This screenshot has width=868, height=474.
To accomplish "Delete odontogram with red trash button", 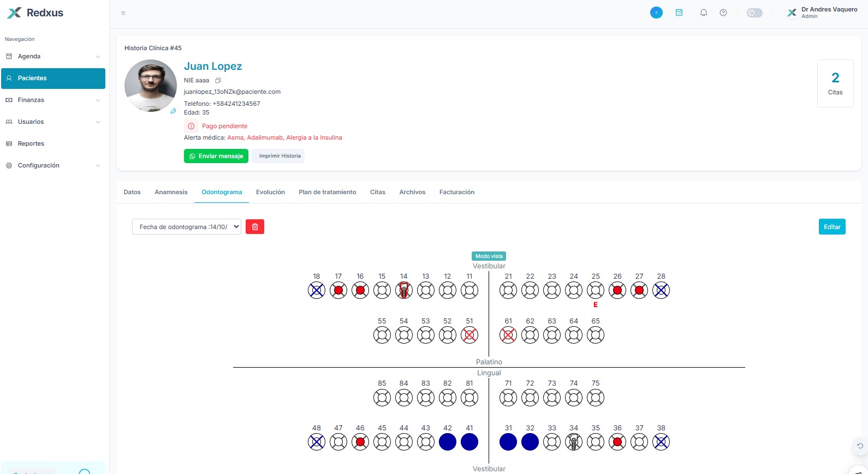I will (255, 227).
